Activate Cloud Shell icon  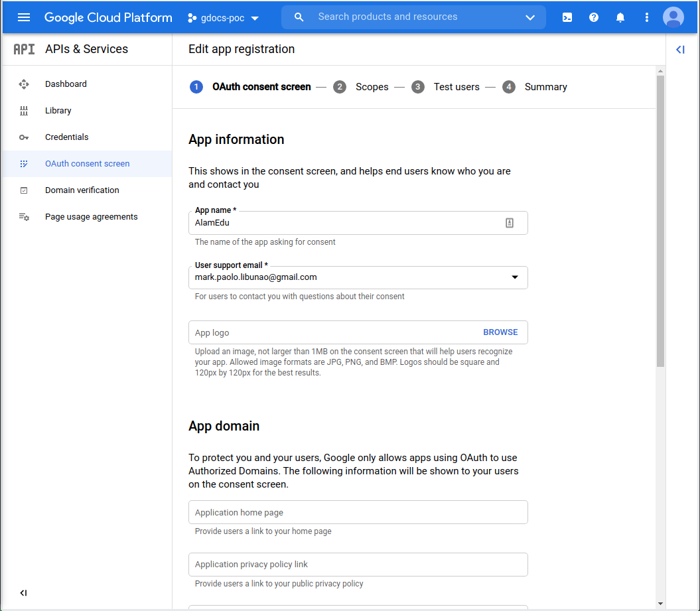pyautogui.click(x=567, y=17)
